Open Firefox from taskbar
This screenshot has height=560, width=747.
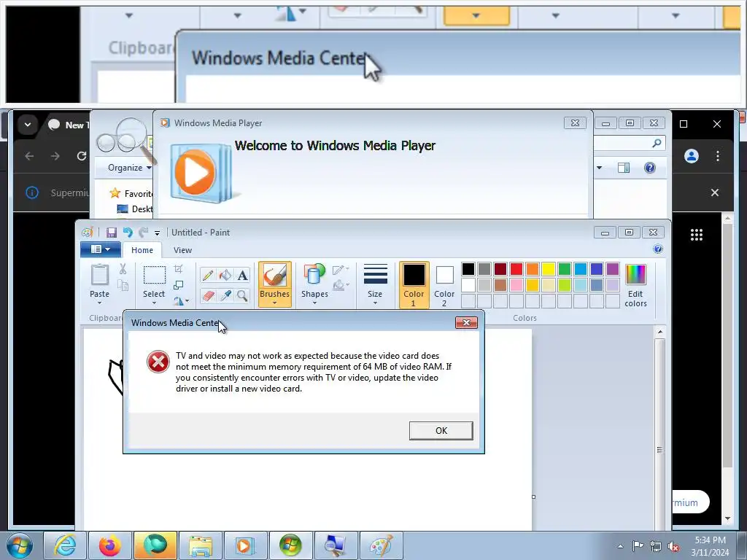[x=109, y=545]
